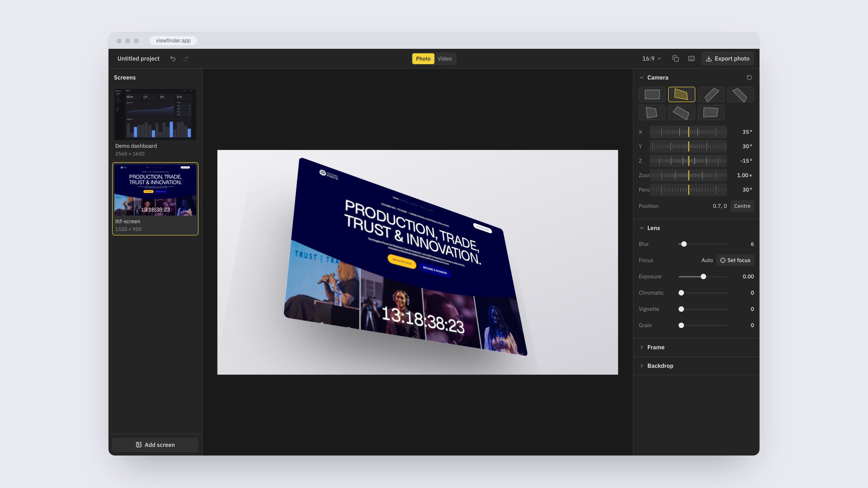
Task: Select the middle camera preset in the second row
Action: coord(681,113)
